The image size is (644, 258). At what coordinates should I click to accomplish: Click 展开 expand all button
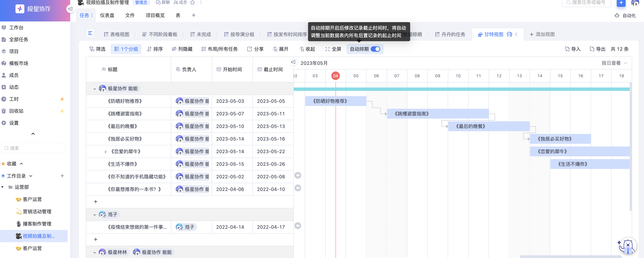(280, 49)
